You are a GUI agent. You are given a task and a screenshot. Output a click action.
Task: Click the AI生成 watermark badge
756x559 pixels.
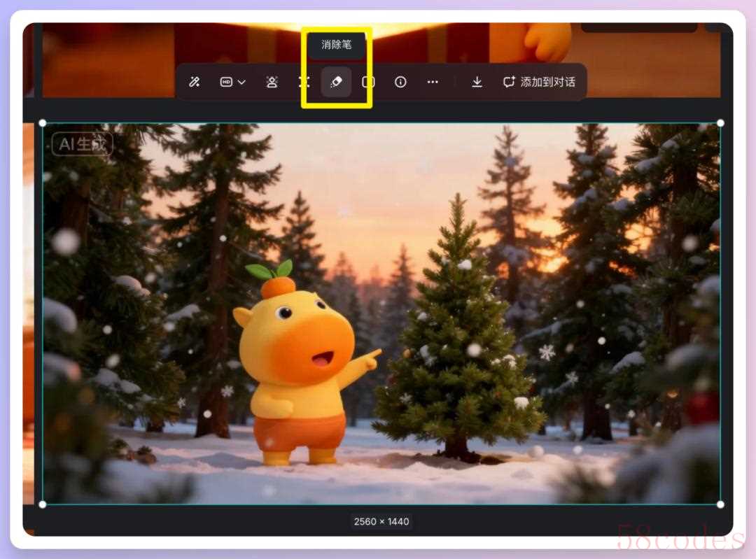pos(82,144)
